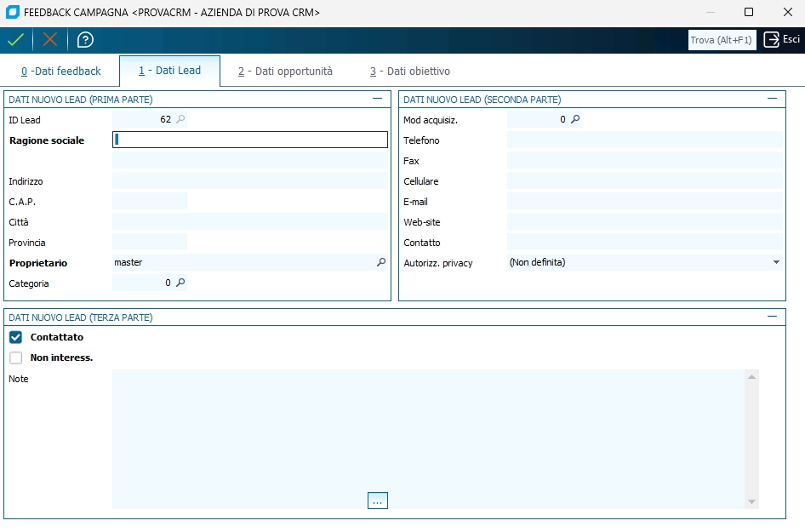Collapse the DATI NUOVO LEAD (TERZA PARTE) panel
Image resolution: width=805 pixels, height=532 pixels.
[772, 317]
